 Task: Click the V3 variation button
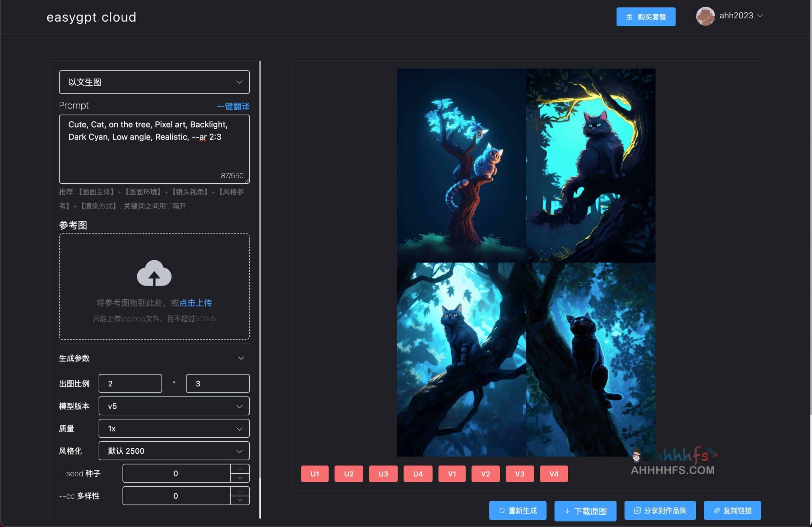click(x=520, y=474)
